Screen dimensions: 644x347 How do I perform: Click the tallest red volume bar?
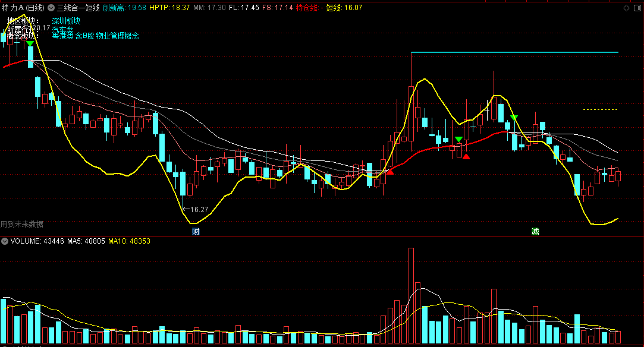pos(411,295)
